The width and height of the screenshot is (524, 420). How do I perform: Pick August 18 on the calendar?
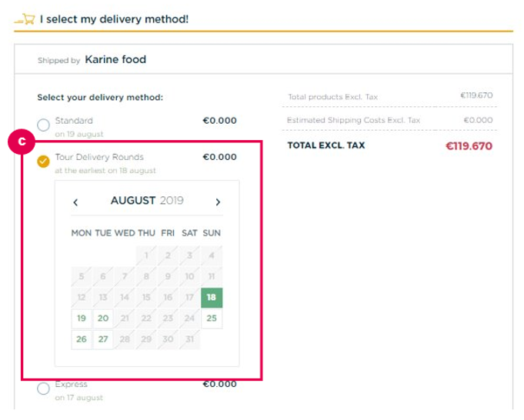click(x=212, y=298)
